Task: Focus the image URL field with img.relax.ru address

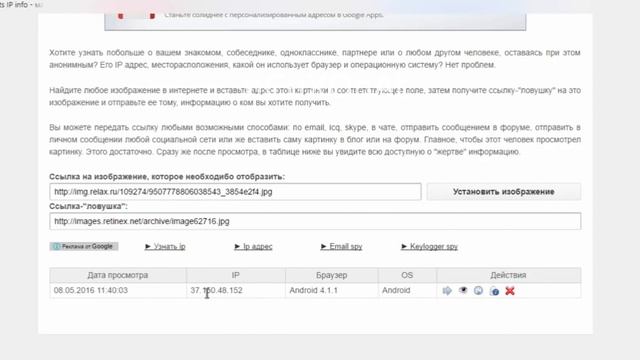Action: [235, 191]
